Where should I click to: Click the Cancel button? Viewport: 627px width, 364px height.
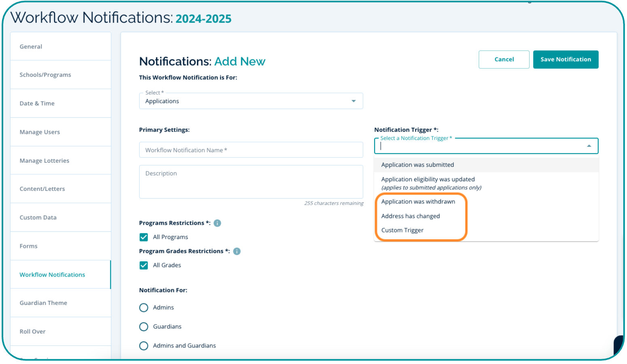click(x=504, y=59)
